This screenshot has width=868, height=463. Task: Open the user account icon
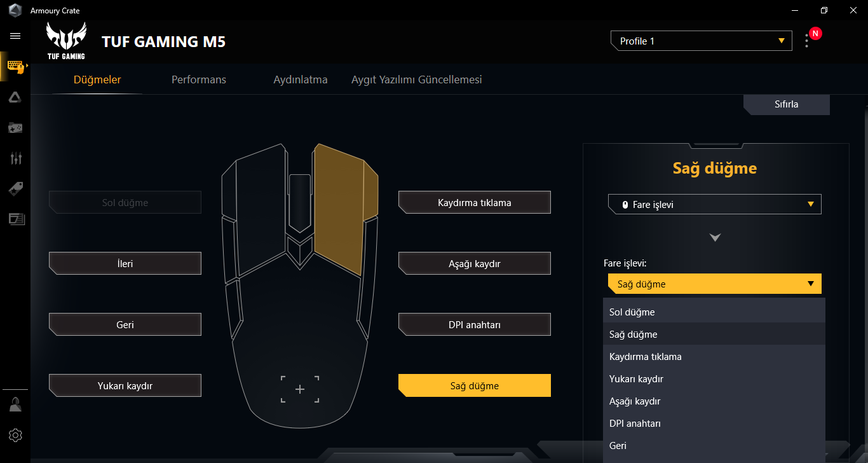pyautogui.click(x=16, y=404)
